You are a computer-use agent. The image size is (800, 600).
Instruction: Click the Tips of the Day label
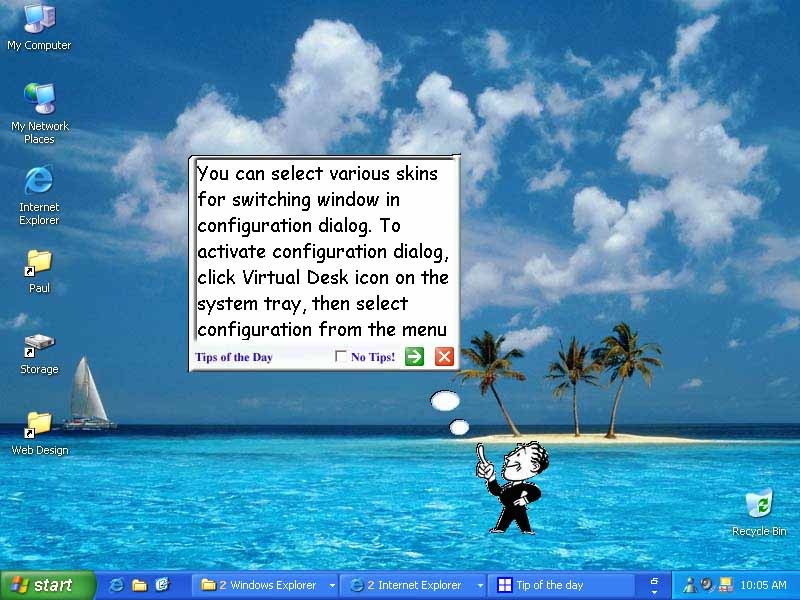coord(234,357)
